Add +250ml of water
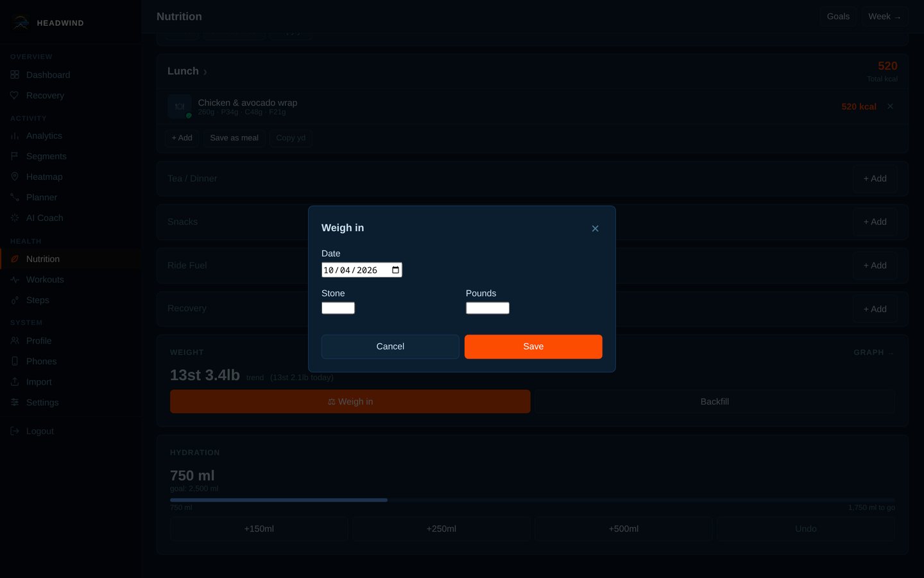This screenshot has width=924, height=578. tap(441, 529)
